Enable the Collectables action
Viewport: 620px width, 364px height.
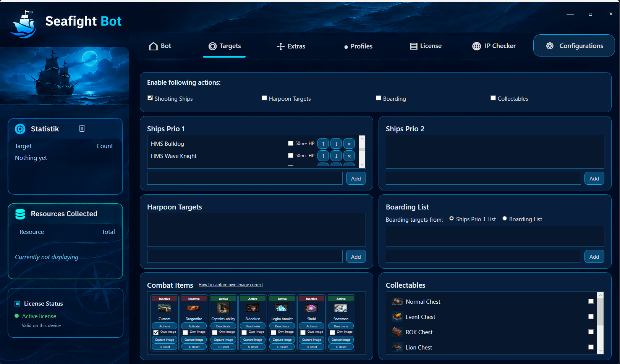493,98
